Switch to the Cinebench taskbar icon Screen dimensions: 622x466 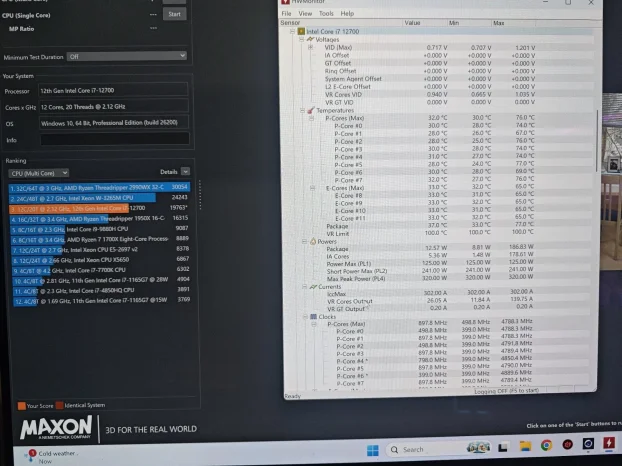588,443
